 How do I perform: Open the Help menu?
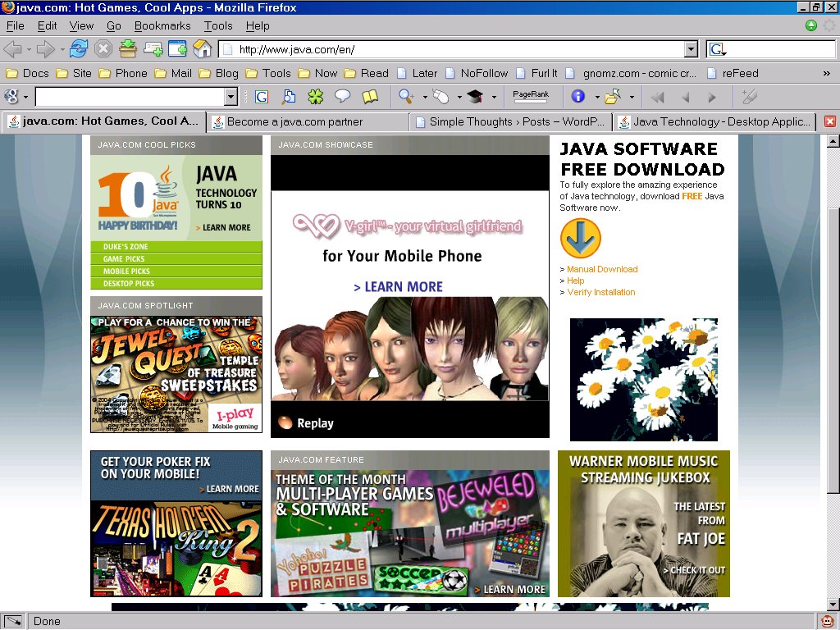coord(258,25)
